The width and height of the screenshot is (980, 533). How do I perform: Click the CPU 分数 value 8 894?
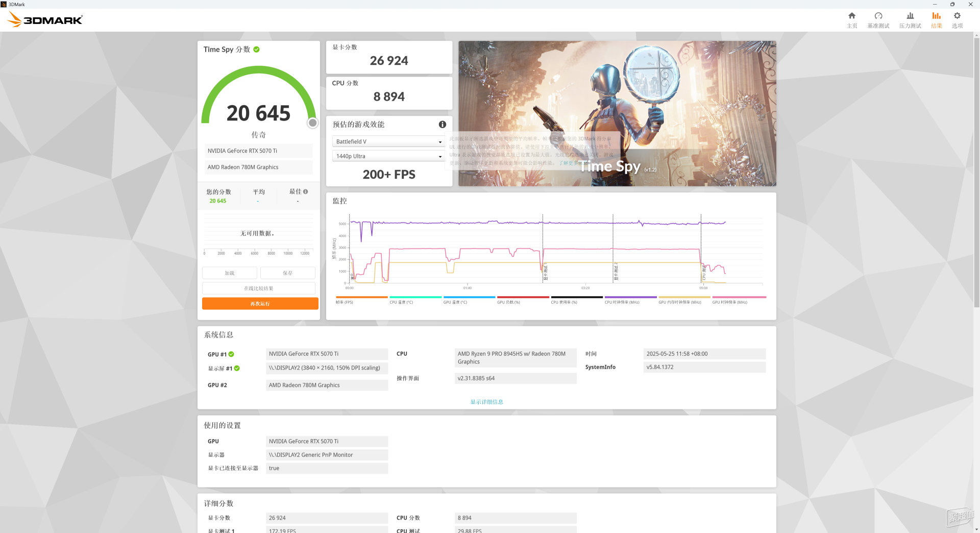[389, 96]
